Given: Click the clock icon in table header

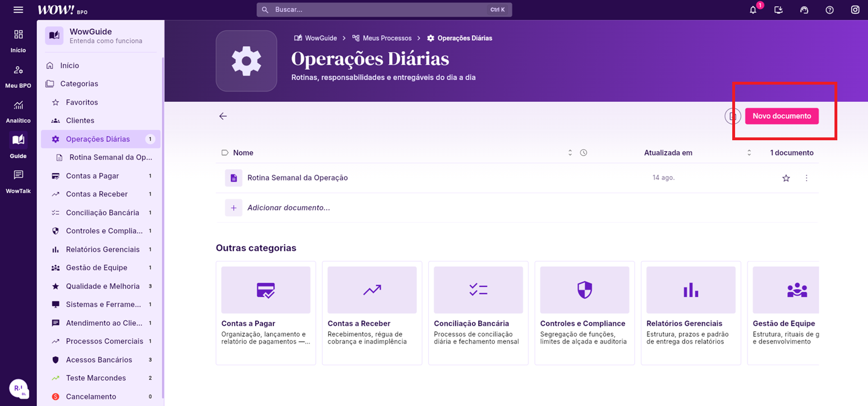Looking at the screenshot, I should coord(583,153).
